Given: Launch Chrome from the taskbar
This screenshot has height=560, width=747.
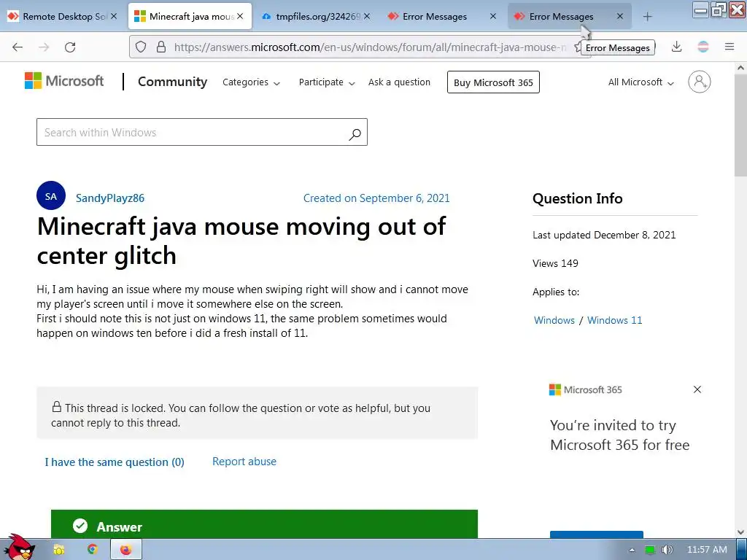Looking at the screenshot, I should 93,550.
